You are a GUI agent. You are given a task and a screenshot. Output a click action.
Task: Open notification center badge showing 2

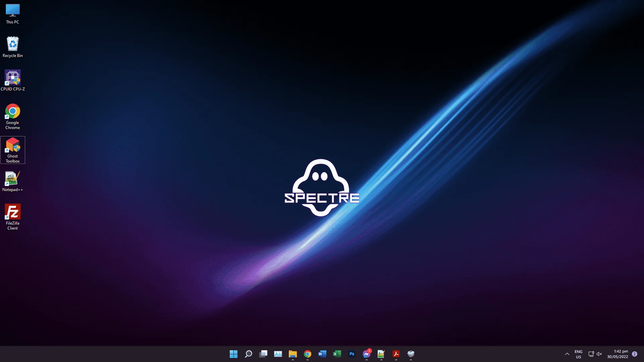tap(635, 354)
